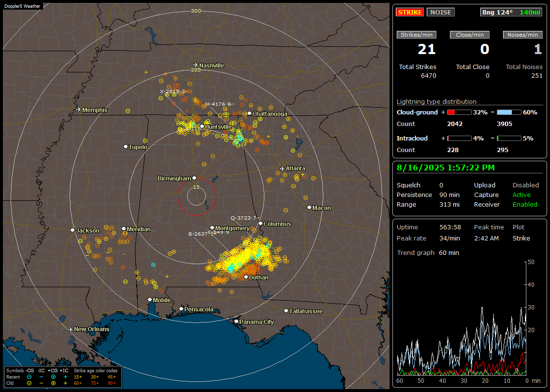
Task: Select the Meridian city marker dot
Action: click(x=123, y=229)
